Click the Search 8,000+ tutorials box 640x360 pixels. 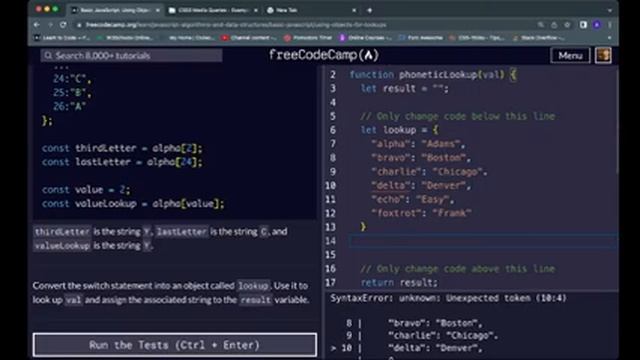click(x=131, y=56)
